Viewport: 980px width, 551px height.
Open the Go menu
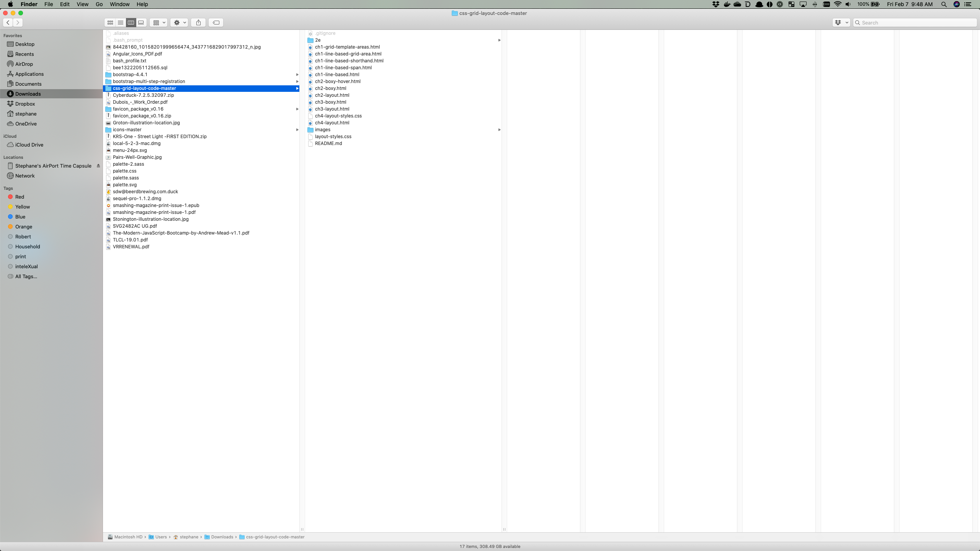tap(99, 4)
